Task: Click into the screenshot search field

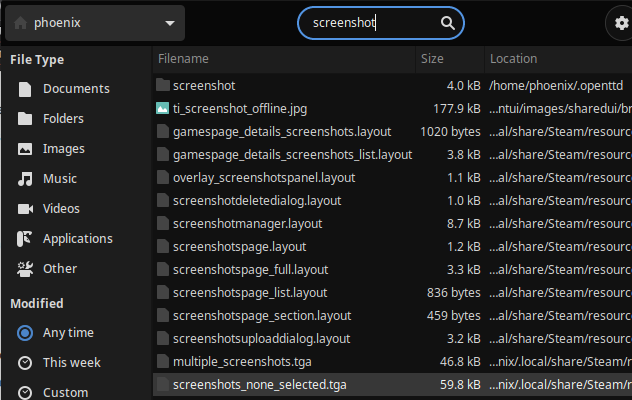Action: [370, 22]
